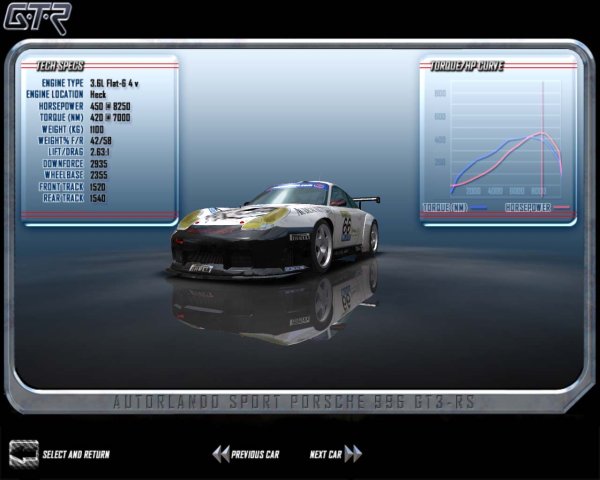Screen dimensions: 600x480
Task: Click the Tech Specs panel header
Action: (60, 65)
